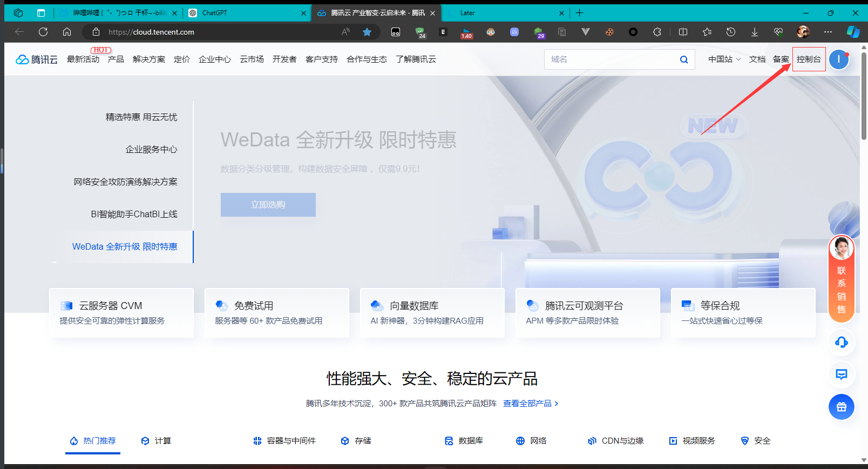Viewport: 868px width, 469px height.
Task: Click the 立即选购 button
Action: click(x=268, y=205)
